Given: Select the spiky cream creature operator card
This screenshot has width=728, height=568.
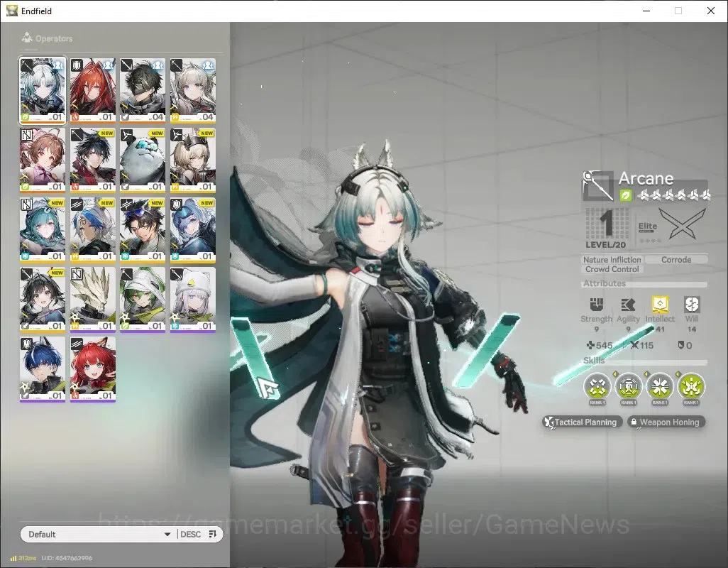Looking at the screenshot, I should pos(93,300).
